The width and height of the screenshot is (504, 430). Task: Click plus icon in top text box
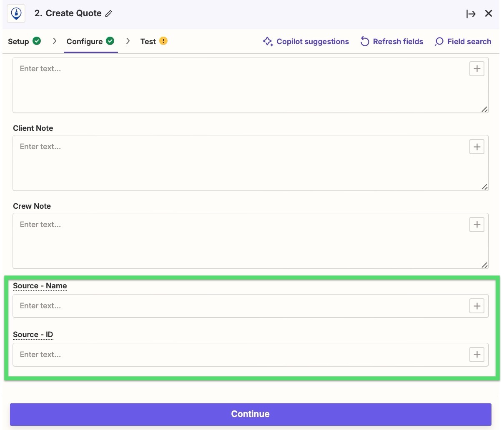coord(477,69)
